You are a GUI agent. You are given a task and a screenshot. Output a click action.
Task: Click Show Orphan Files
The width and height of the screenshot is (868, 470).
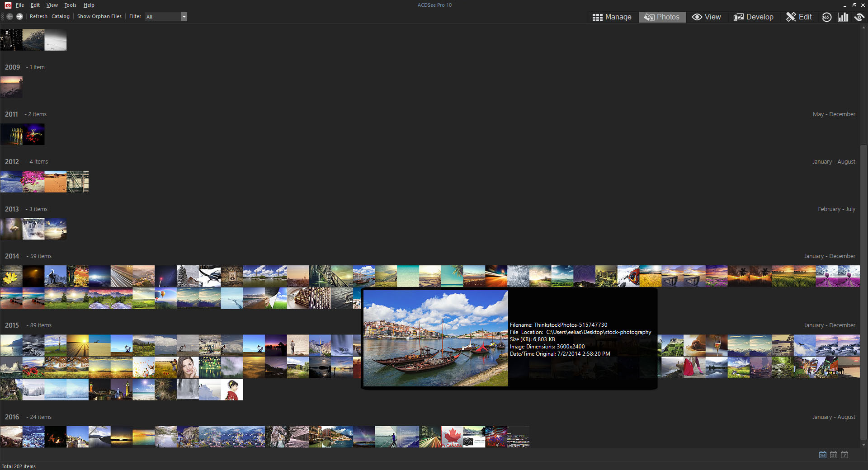99,16
